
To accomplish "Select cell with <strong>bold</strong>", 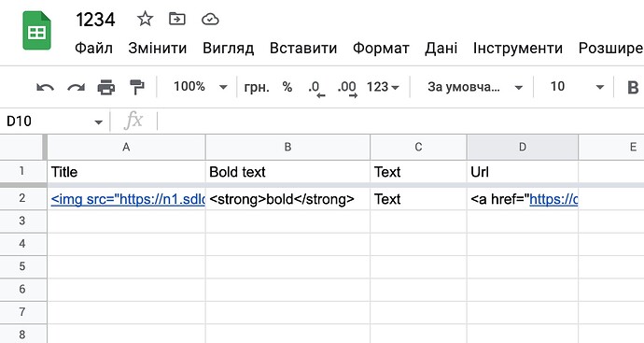I will coord(287,199).
